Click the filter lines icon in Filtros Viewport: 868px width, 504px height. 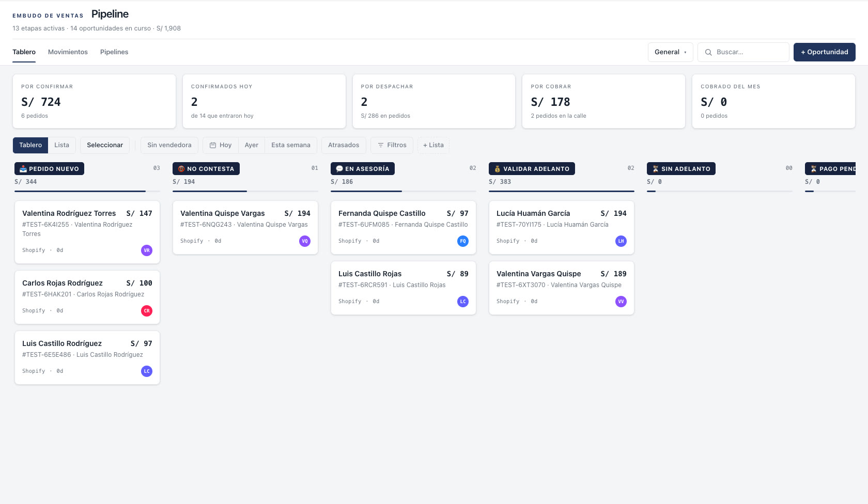tap(381, 145)
